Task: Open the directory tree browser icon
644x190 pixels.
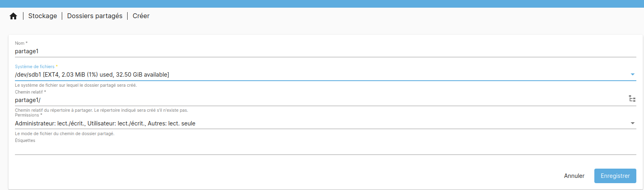Action: [632, 99]
